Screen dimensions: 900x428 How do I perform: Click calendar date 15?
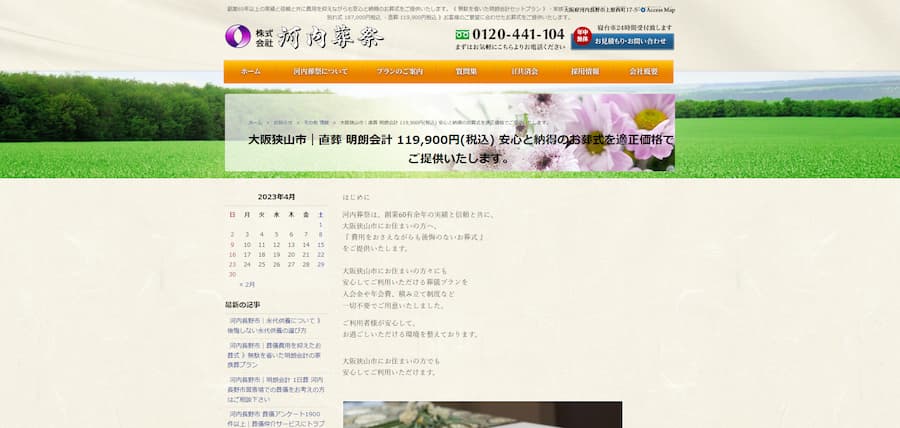click(x=321, y=245)
